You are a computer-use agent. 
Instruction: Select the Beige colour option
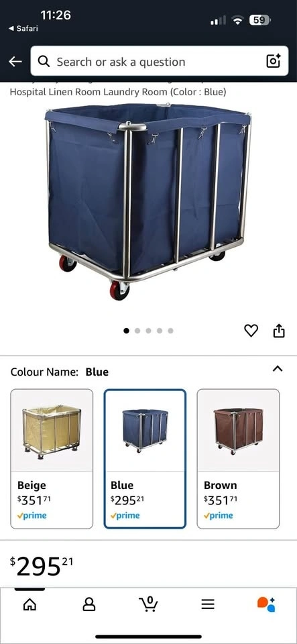(x=52, y=459)
